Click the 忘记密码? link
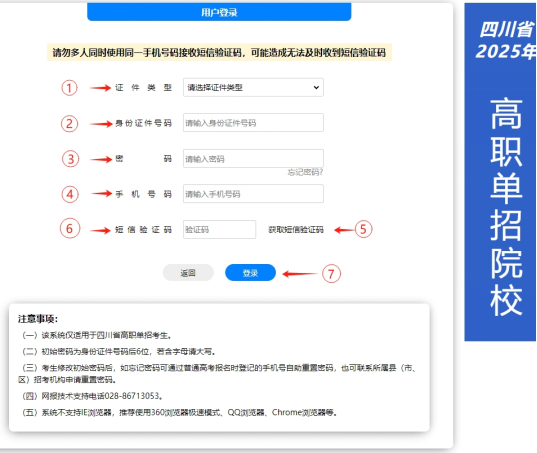Image resolution: width=537 pixels, height=453 pixels. [305, 172]
